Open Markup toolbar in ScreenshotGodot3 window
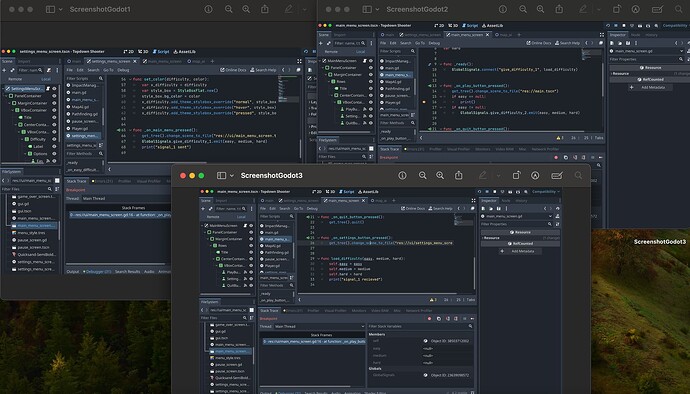Image resolution: width=690 pixels, height=394 pixels. (x=535, y=176)
